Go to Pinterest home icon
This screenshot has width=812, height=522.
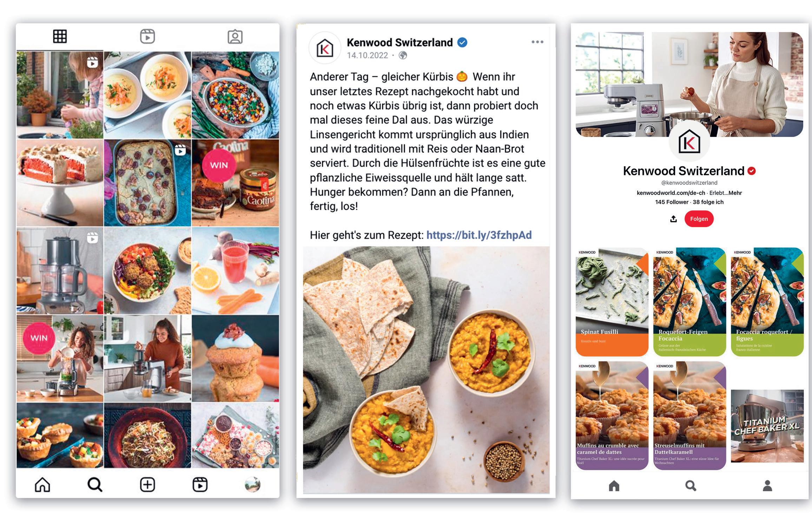614,486
